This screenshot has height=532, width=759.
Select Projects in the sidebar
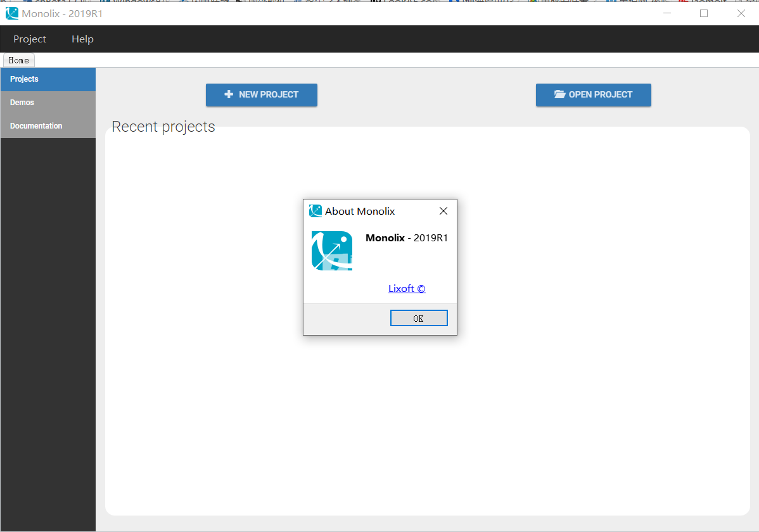[48, 79]
